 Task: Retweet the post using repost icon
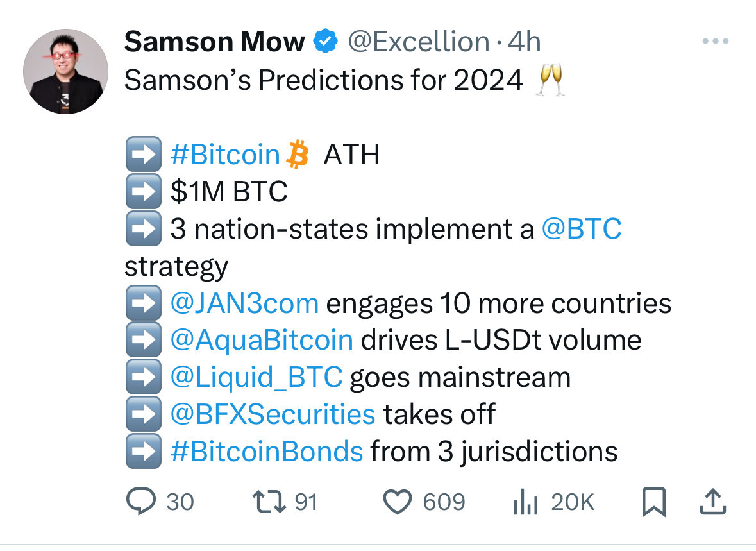(x=269, y=502)
